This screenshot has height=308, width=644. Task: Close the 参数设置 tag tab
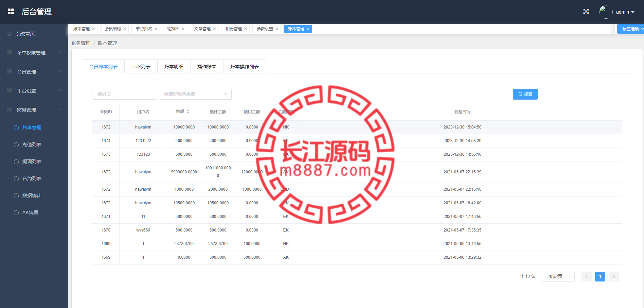pos(277,29)
